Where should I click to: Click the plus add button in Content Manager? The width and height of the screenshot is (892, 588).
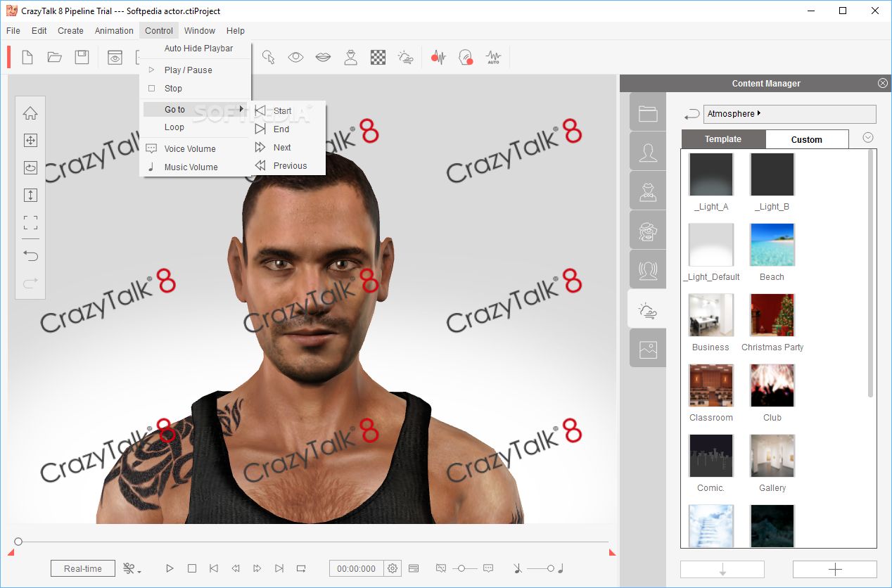[835, 569]
